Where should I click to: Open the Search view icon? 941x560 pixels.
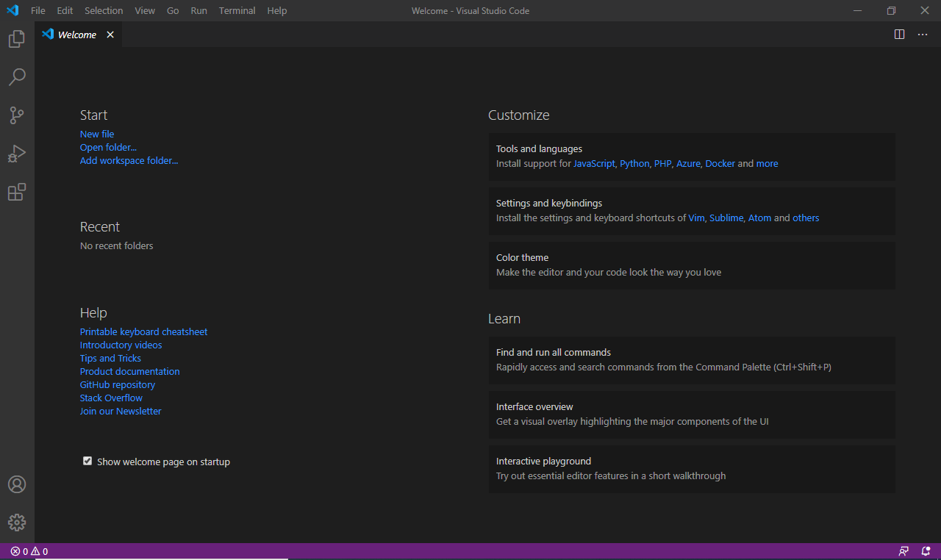tap(17, 77)
